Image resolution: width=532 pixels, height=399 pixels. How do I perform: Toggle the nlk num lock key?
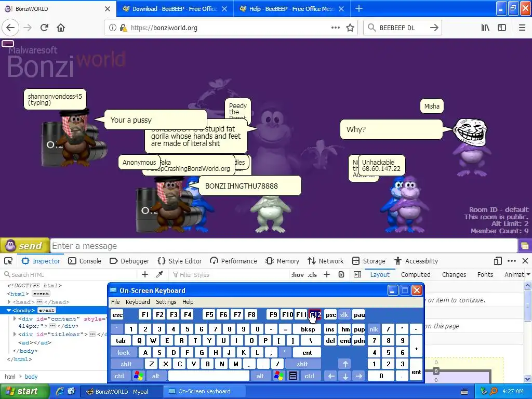pos(374,329)
